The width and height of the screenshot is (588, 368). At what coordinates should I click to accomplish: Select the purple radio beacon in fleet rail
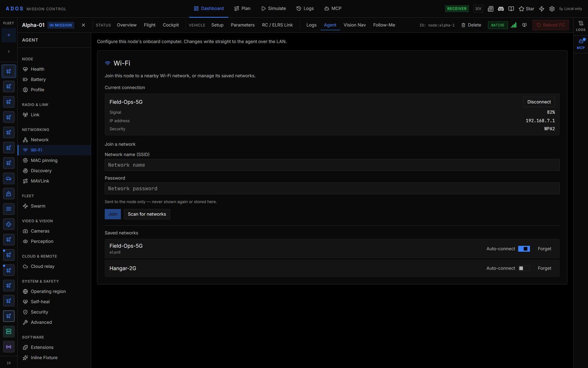(x=9, y=347)
